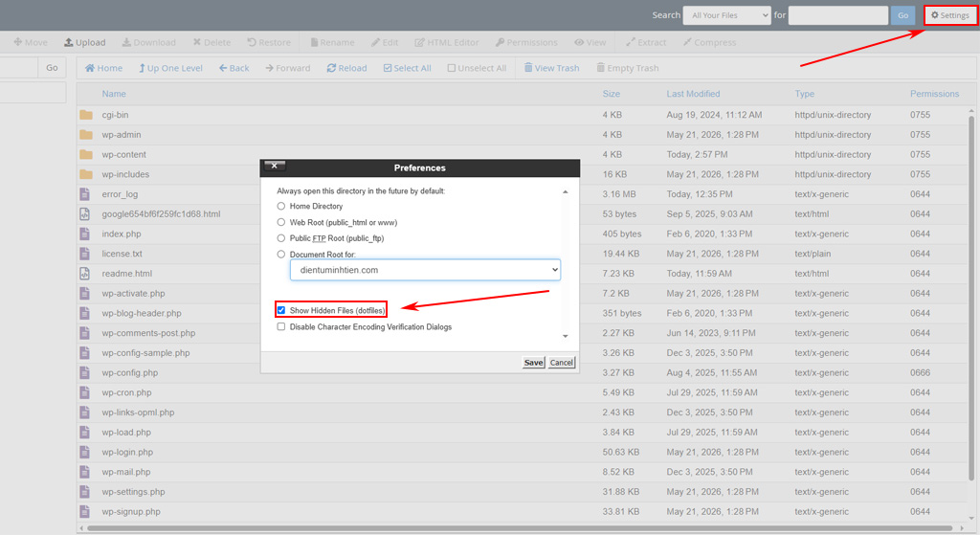This screenshot has width=980, height=535.
Task: Sort files by Size column header
Action: pos(612,94)
